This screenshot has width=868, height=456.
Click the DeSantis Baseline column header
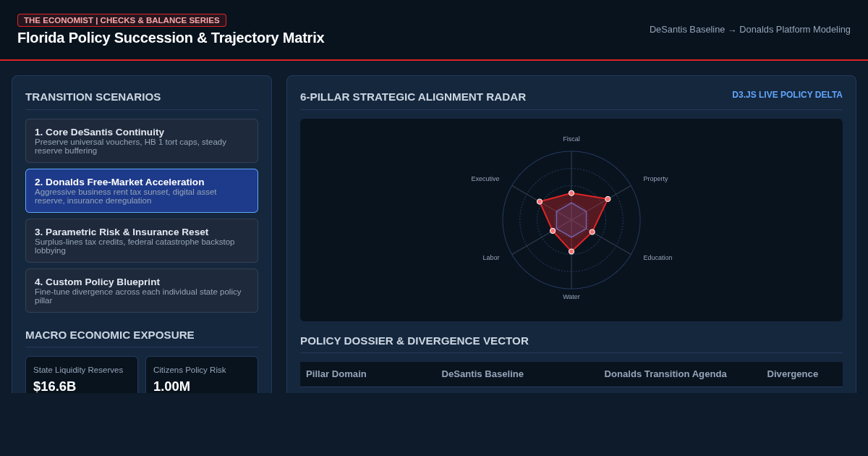coord(482,374)
